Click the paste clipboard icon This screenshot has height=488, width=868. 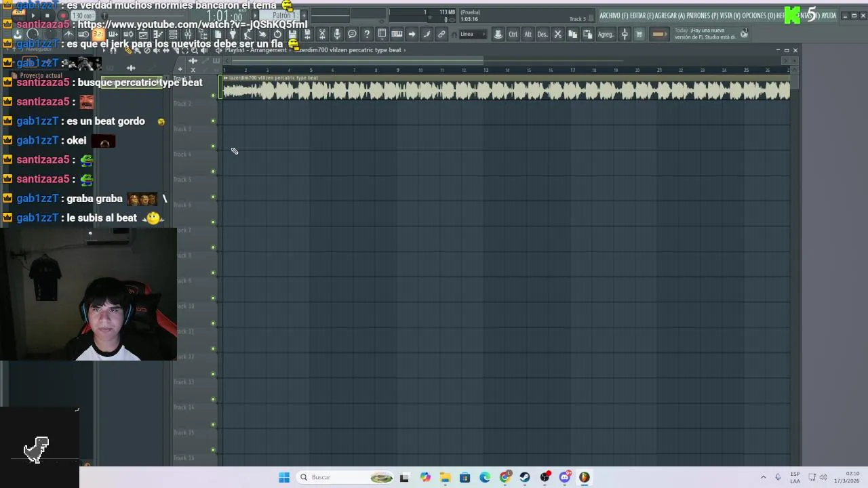[x=587, y=34]
